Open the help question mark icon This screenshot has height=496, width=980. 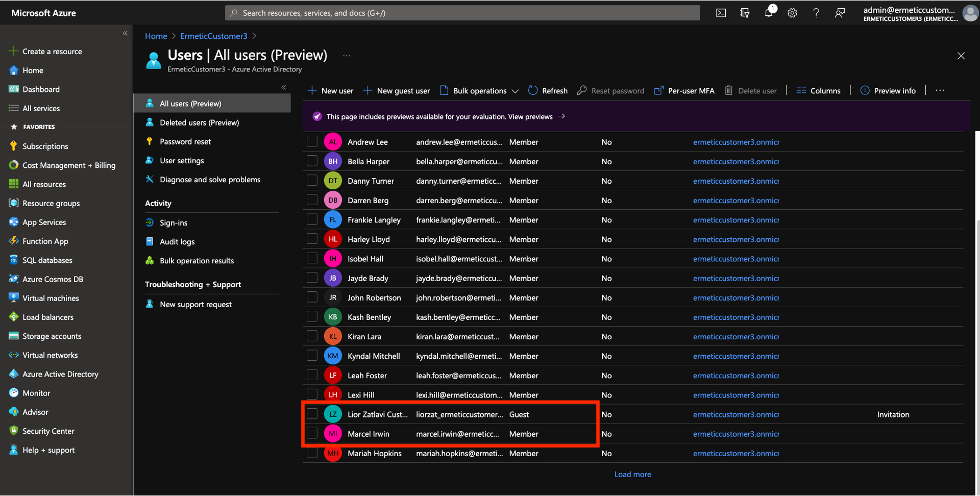coord(816,13)
